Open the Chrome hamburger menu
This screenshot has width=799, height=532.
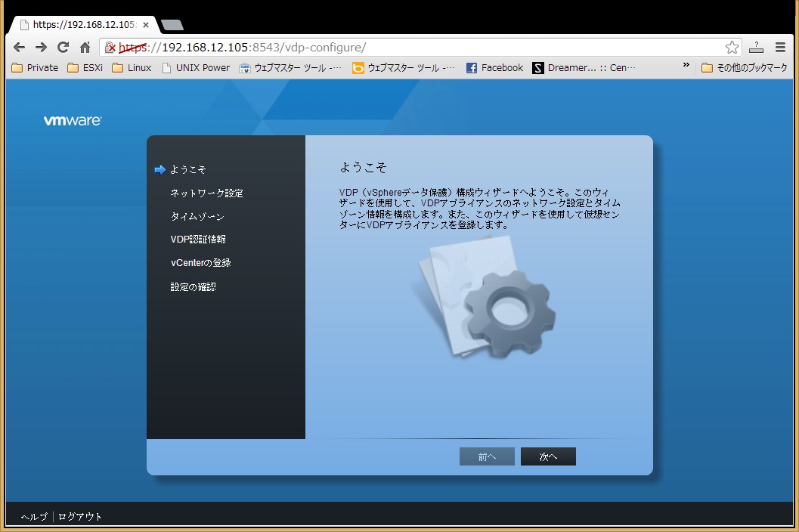pyautogui.click(x=780, y=48)
